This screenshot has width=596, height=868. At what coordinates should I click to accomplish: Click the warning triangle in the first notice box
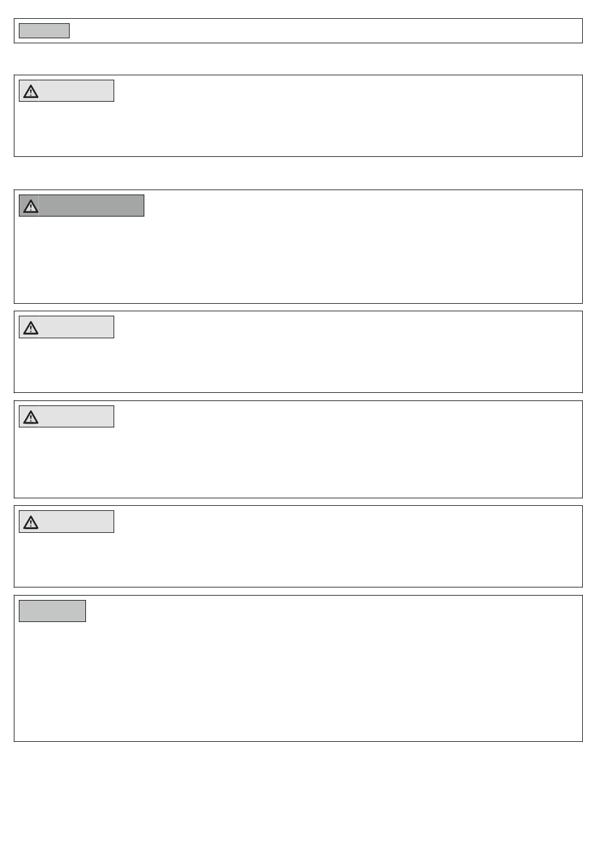click(x=31, y=92)
